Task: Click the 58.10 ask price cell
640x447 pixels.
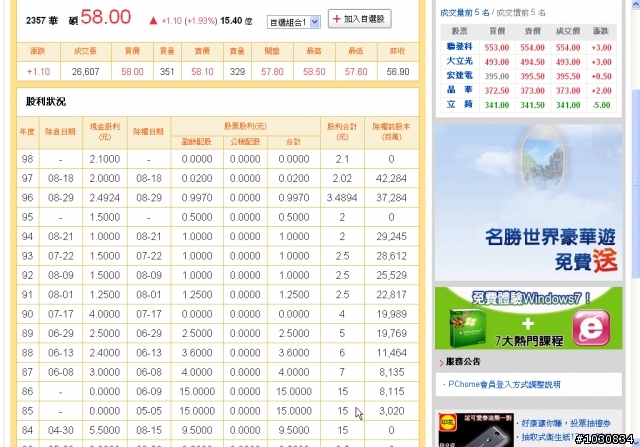Action: pos(202,72)
